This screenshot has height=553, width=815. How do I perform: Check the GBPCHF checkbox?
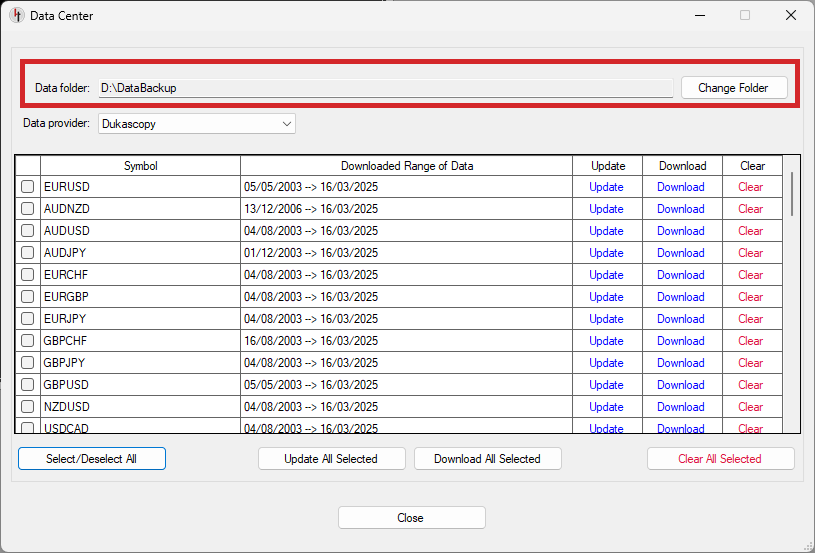point(28,340)
